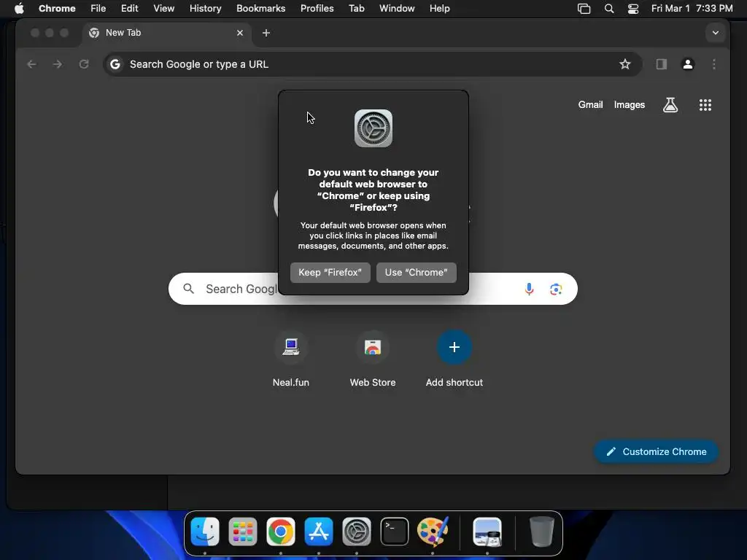Open the Help menu
Screen dimensions: 747x560
(x=439, y=9)
